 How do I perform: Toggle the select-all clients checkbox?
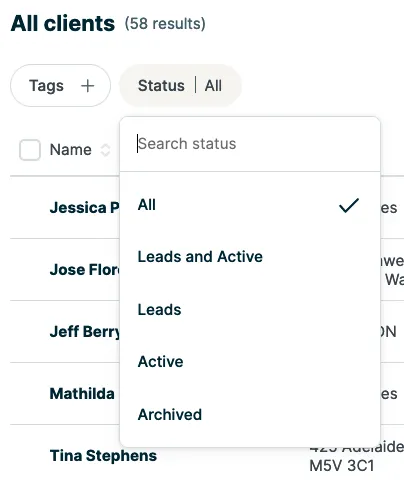[30, 150]
